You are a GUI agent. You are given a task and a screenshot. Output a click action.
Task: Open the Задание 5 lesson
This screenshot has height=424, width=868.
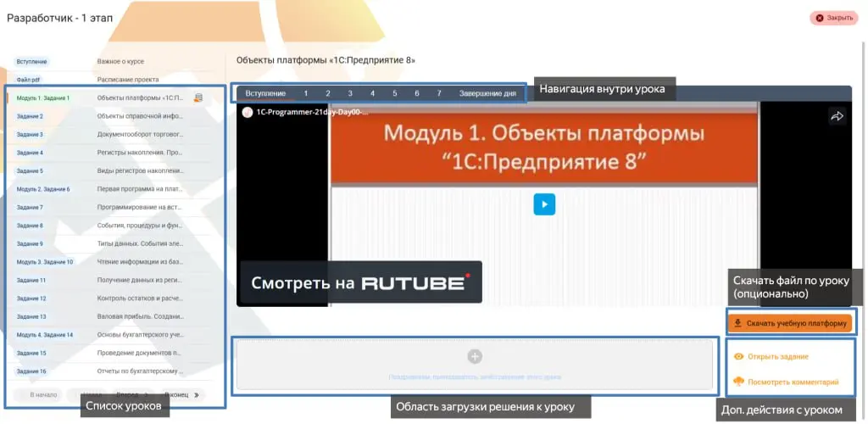[x=30, y=171]
